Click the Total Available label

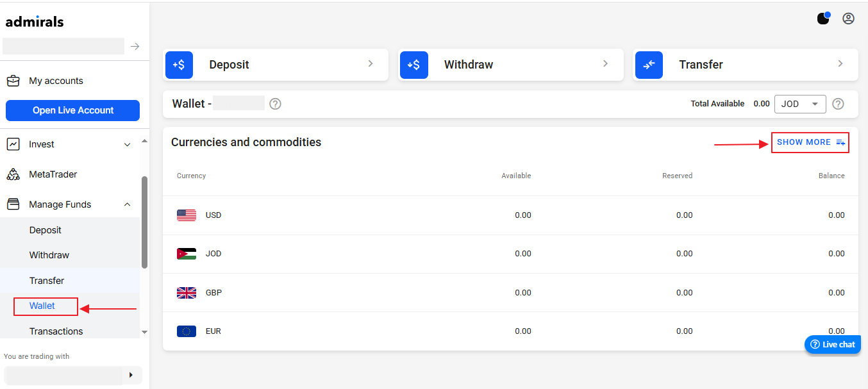717,104
